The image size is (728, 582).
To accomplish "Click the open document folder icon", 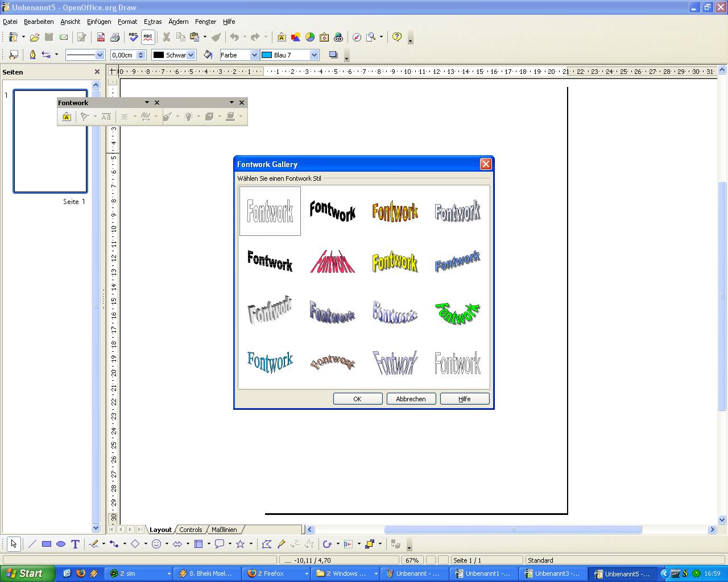I will tap(35, 38).
